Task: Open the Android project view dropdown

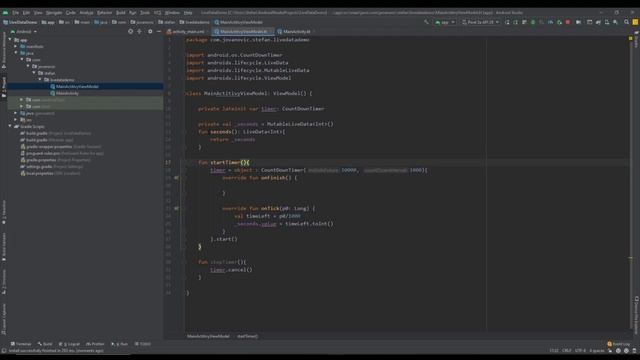Action: (24, 31)
